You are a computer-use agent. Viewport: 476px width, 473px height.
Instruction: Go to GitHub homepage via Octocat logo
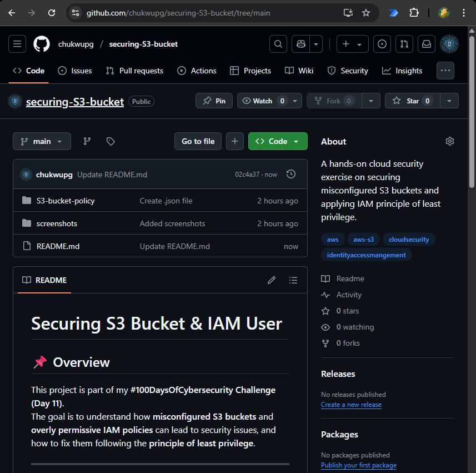pyautogui.click(x=42, y=44)
